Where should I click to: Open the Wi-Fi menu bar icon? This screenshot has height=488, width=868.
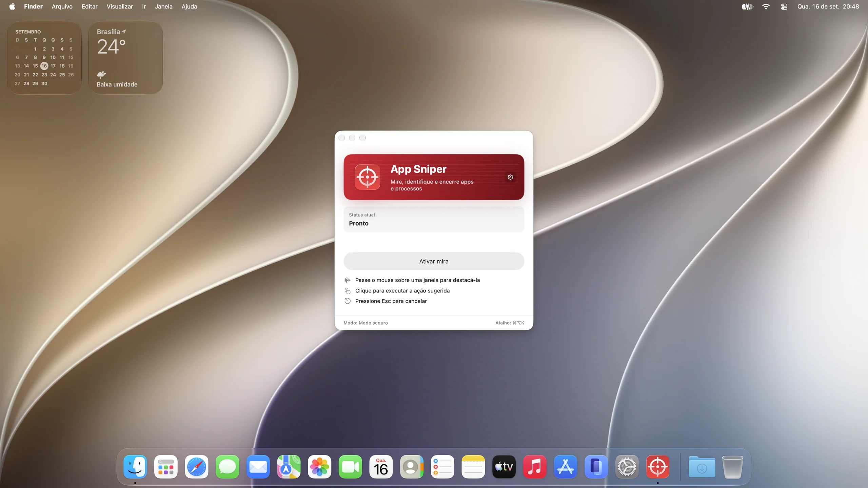[766, 6]
